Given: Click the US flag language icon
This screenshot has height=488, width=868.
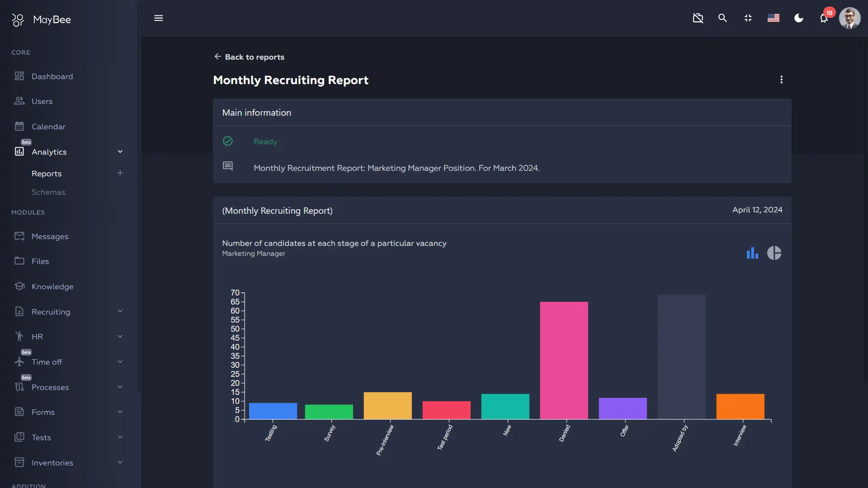Looking at the screenshot, I should pyautogui.click(x=774, y=18).
